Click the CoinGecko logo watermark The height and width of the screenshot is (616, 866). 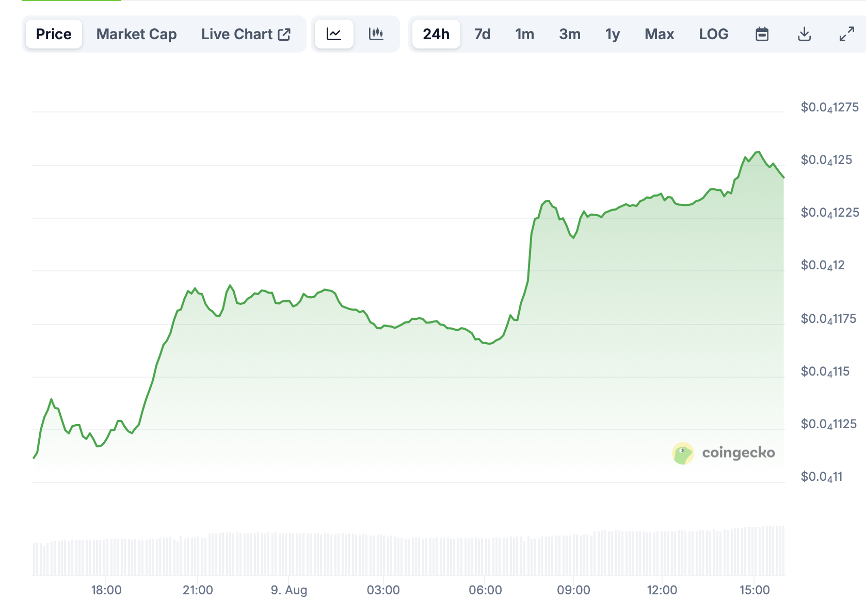tap(724, 453)
